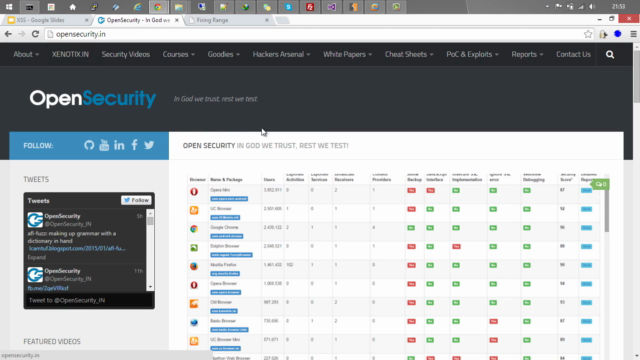Open the Security Videos nav item
The height and width of the screenshot is (360, 640).
126,54
